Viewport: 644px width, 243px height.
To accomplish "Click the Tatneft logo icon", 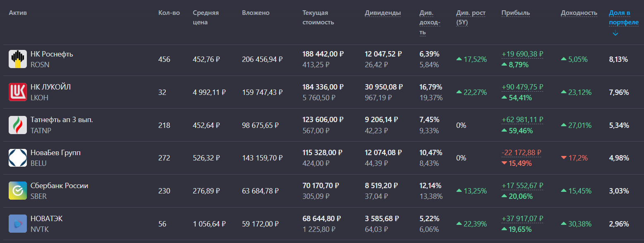I will pos(18,125).
